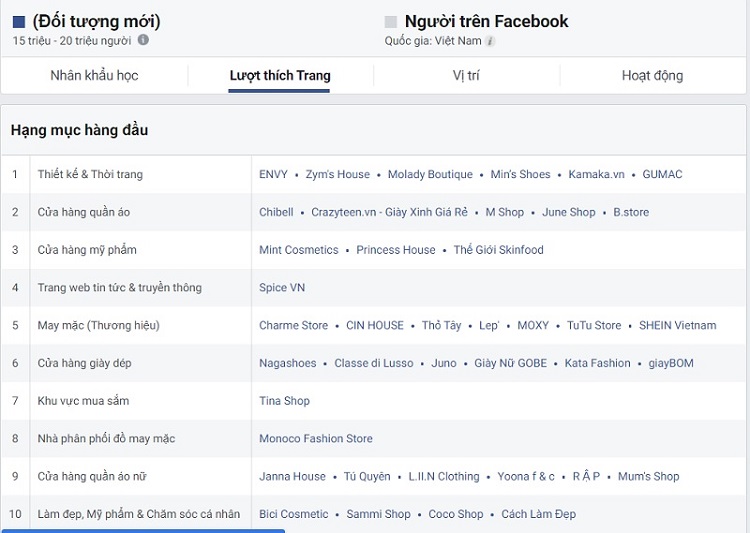The width and height of the screenshot is (750, 533).
Task: Click the Spice VN link
Action: [x=282, y=288]
